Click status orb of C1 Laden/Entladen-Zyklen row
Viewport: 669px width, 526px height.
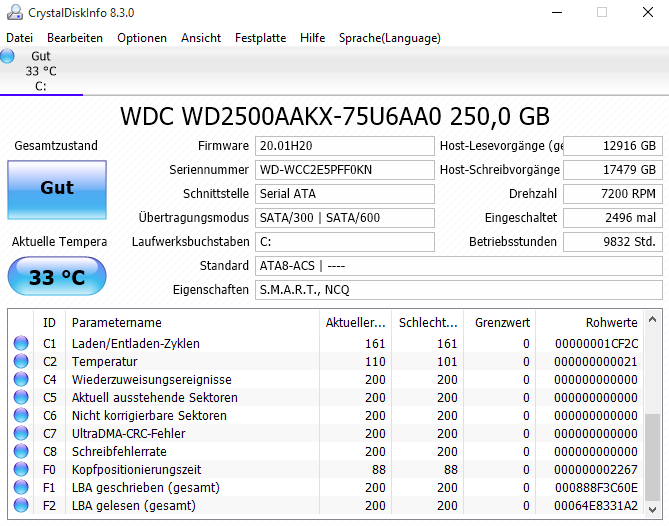click(21, 343)
